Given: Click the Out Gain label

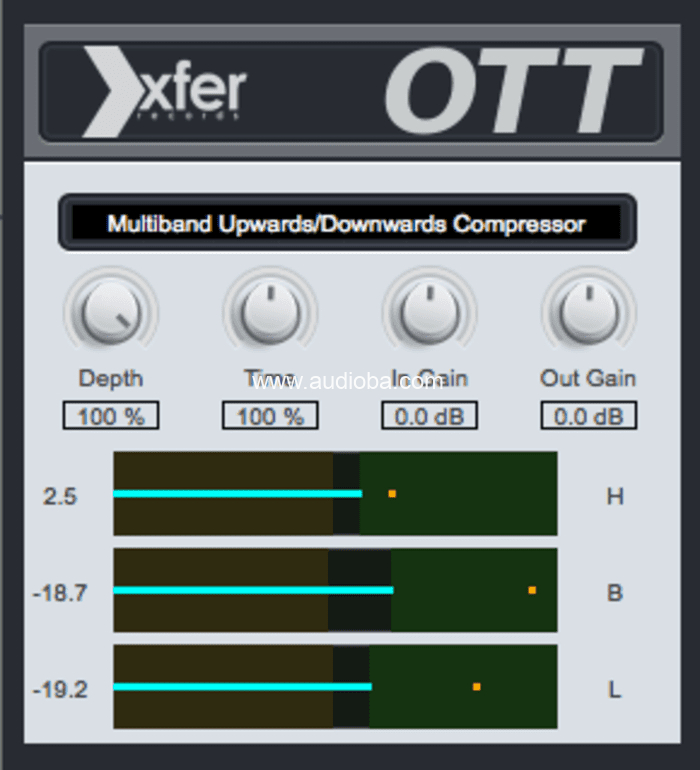Looking at the screenshot, I should tap(588, 378).
